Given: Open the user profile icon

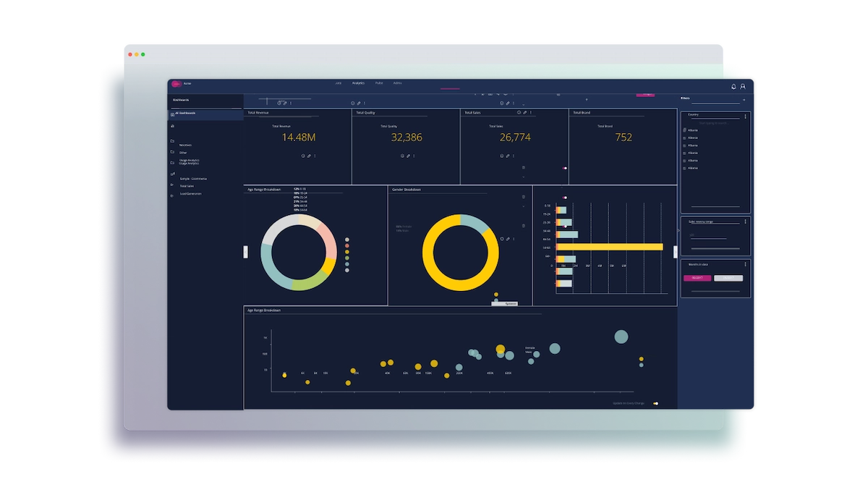Looking at the screenshot, I should coord(743,87).
